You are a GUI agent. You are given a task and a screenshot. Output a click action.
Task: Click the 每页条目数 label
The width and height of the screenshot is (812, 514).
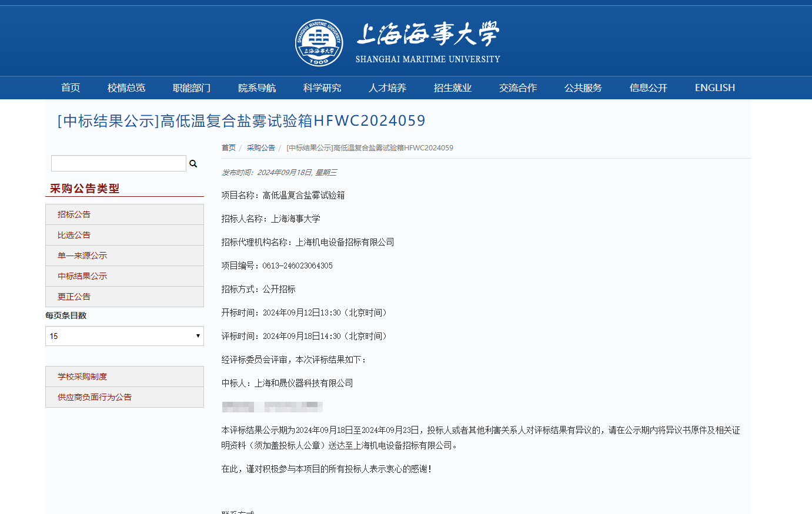pyautogui.click(x=66, y=315)
